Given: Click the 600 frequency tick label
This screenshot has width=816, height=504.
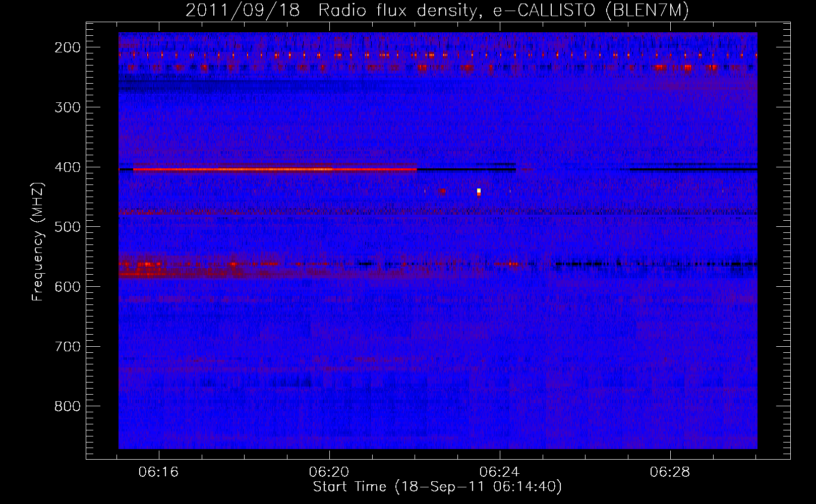Looking at the screenshot, I should (x=68, y=287).
